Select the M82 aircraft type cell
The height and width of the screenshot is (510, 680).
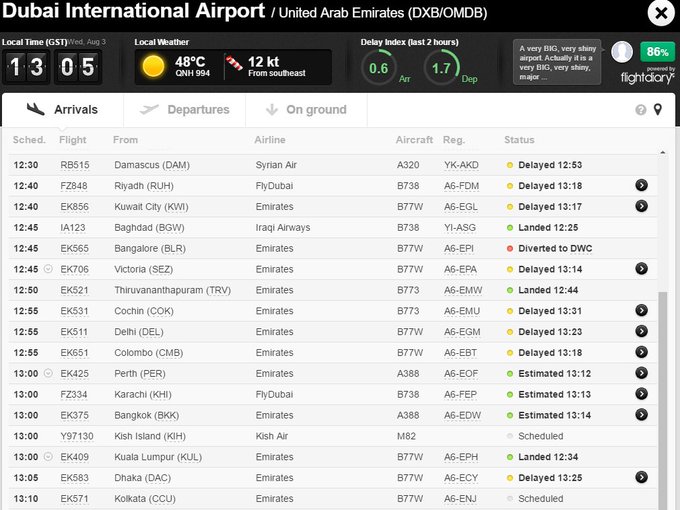406,436
